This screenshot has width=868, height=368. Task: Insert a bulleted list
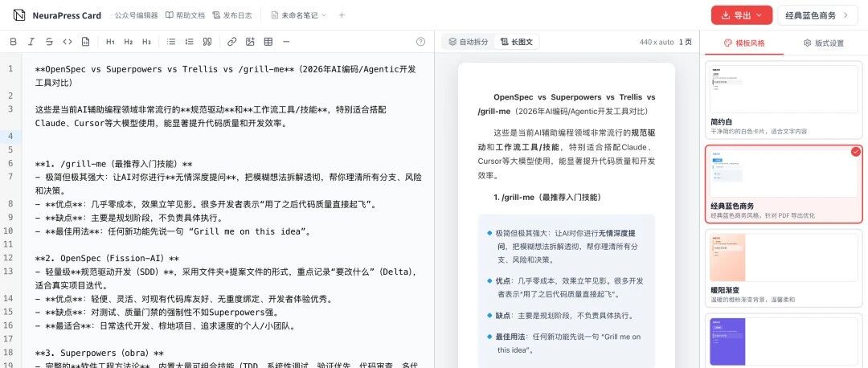tap(171, 42)
